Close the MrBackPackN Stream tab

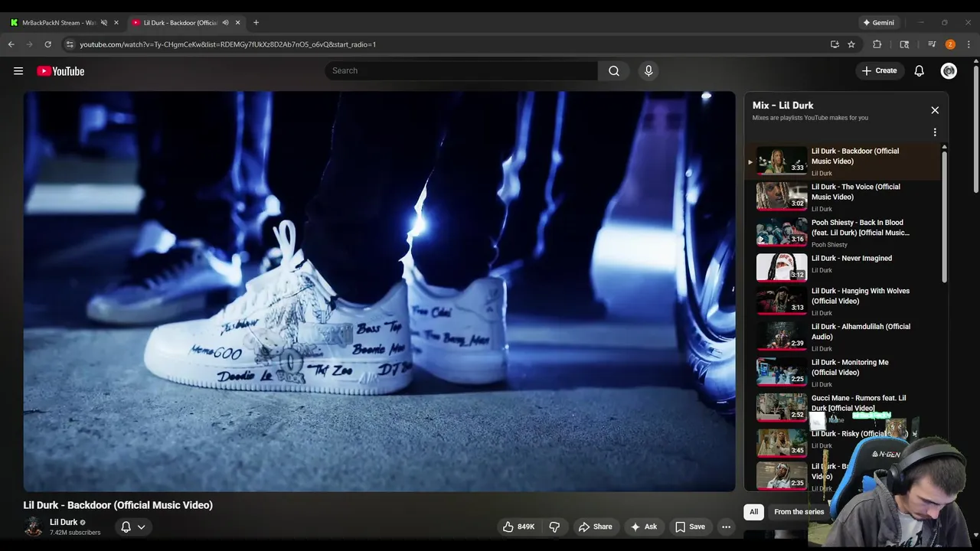(x=116, y=22)
